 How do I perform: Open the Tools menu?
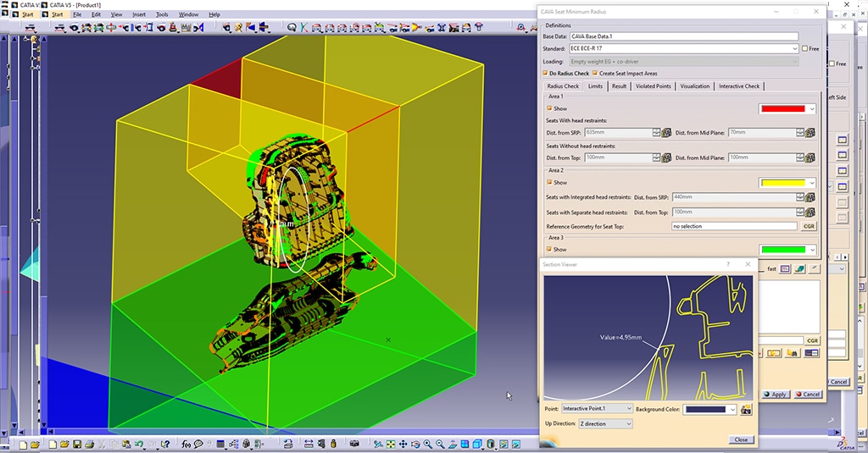pyautogui.click(x=162, y=14)
